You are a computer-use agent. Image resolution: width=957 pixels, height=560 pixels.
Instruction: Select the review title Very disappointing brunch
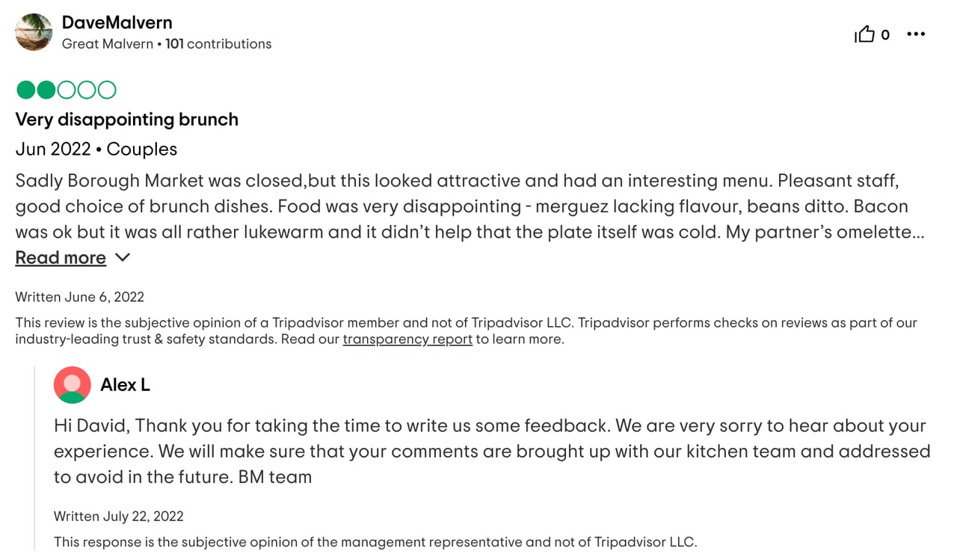click(x=126, y=119)
